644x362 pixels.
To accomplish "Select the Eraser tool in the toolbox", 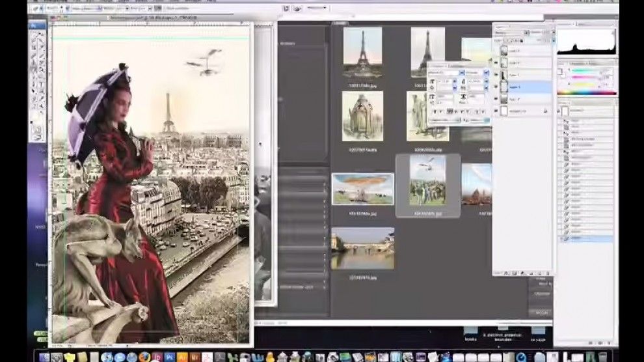I will (34, 70).
